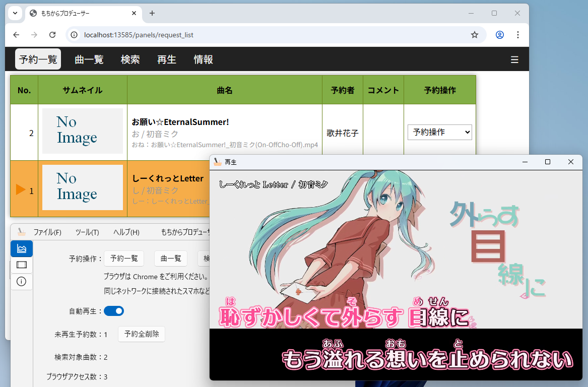The width and height of the screenshot is (588, 387).
Task: Close the もちからプロデューサー browser tab
Action: pos(134,13)
